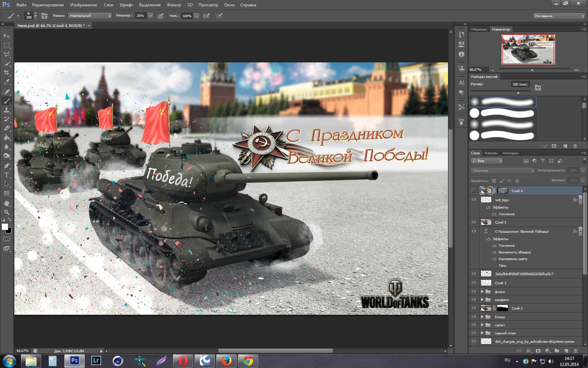Select the Polygonal Lasso tool
The image size is (588, 368).
tap(7, 54)
